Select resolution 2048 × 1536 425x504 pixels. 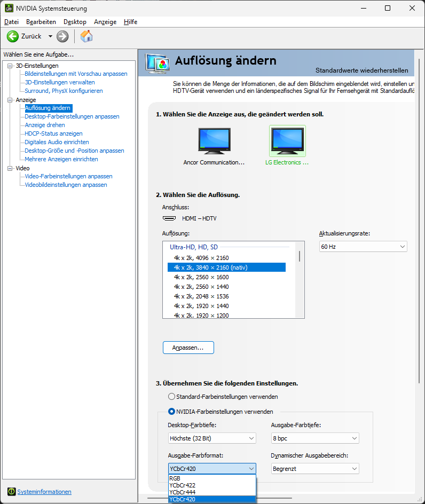pos(226,296)
